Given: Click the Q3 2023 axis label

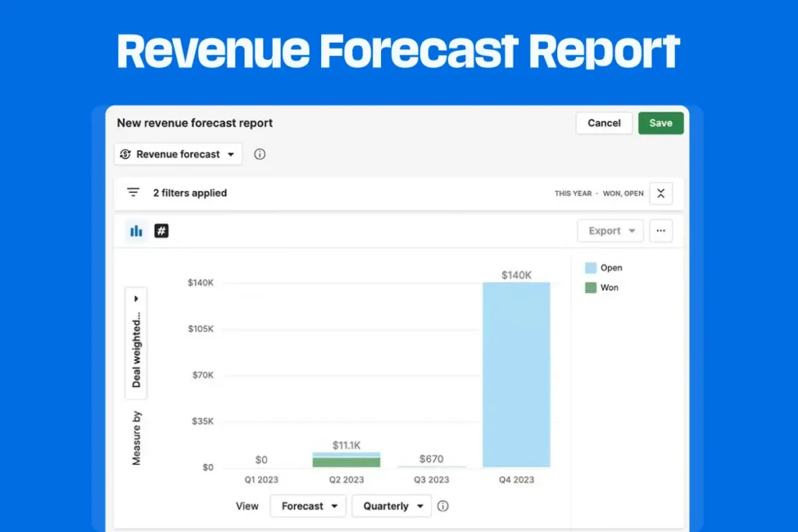Looking at the screenshot, I should 431,480.
